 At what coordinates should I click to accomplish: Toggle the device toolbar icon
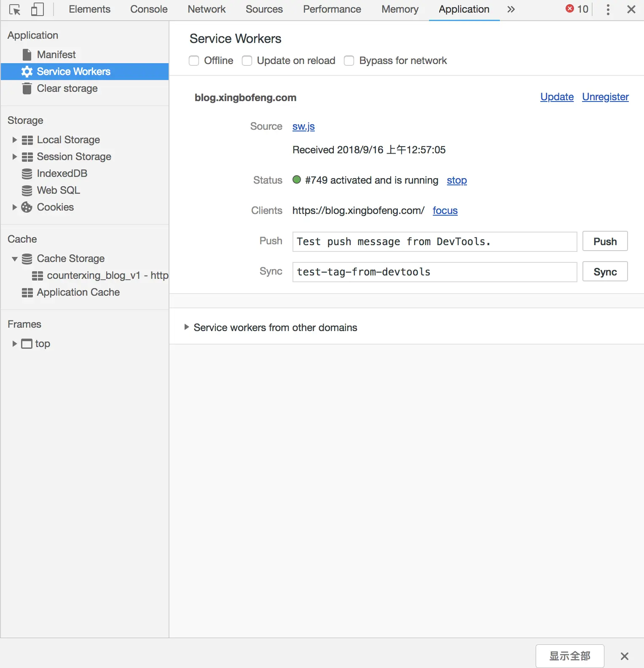38,9
